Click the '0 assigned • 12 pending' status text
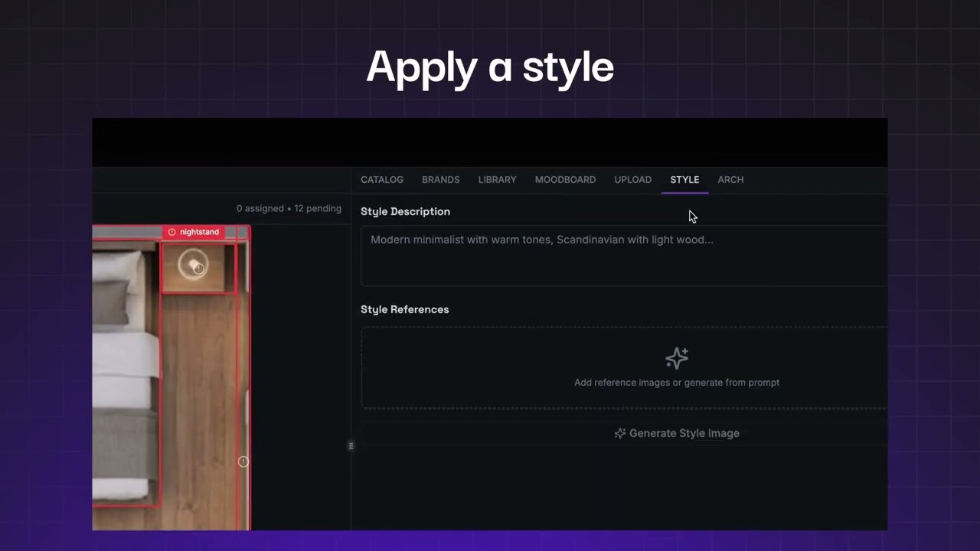The height and width of the screenshot is (551, 980). click(x=289, y=208)
